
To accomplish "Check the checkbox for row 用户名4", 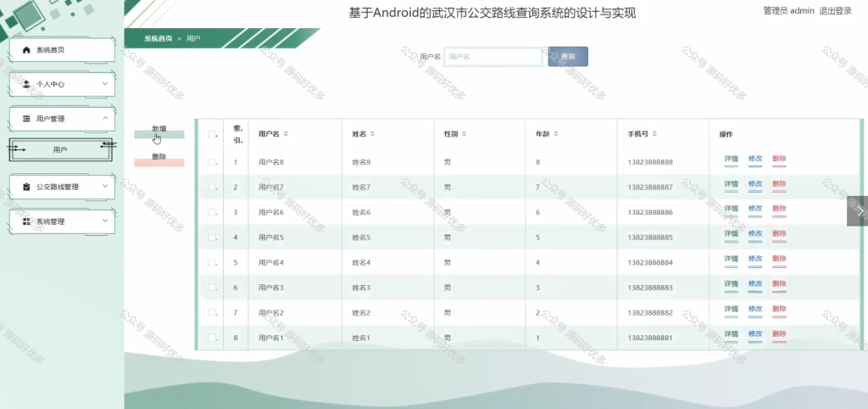I will point(211,262).
